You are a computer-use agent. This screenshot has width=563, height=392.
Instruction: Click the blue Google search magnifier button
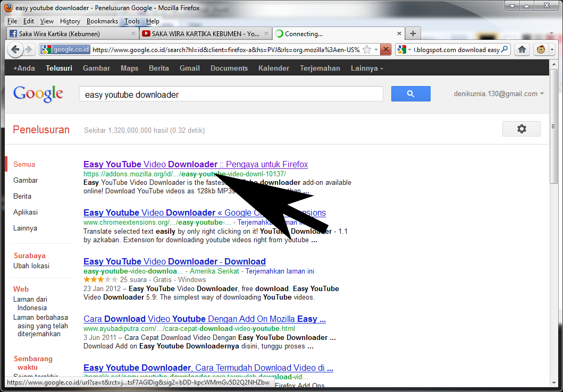[410, 93]
